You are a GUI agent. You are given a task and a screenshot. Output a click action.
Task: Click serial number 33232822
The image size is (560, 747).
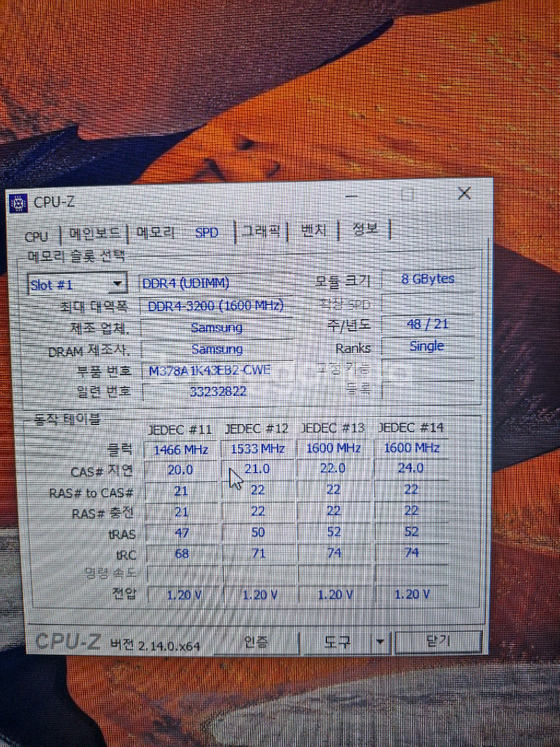click(x=218, y=391)
